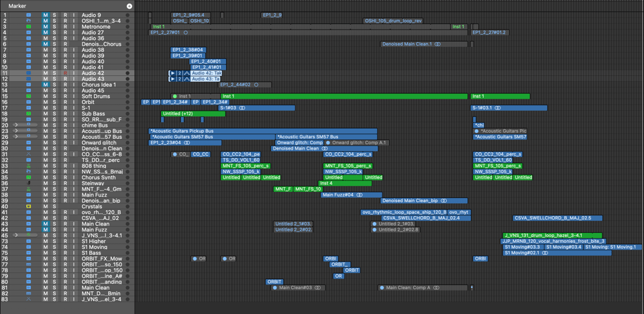Click the Crystals track's yellow icon
This screenshot has width=644, height=314.
(x=29, y=207)
